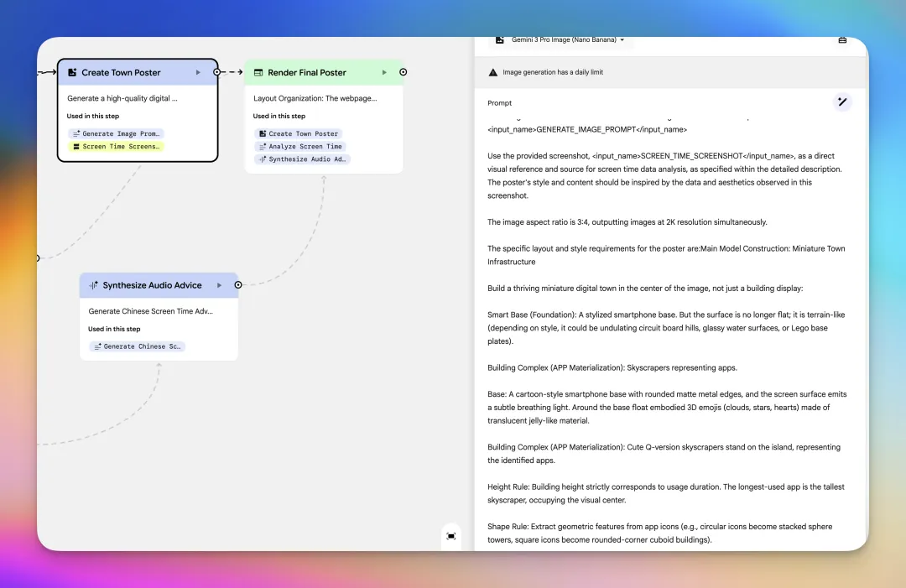
Task: Click the output connector of Render Final Poster
Action: pos(404,72)
